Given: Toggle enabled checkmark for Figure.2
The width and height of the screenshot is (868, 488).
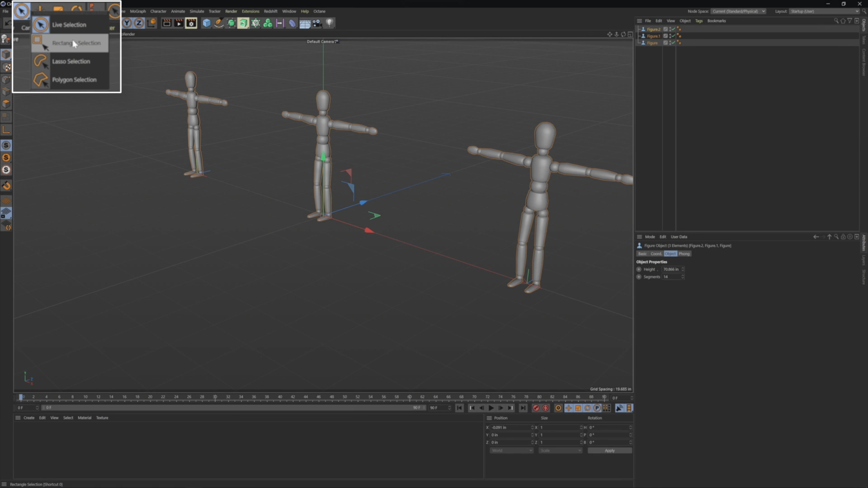Looking at the screenshot, I should coord(673,29).
